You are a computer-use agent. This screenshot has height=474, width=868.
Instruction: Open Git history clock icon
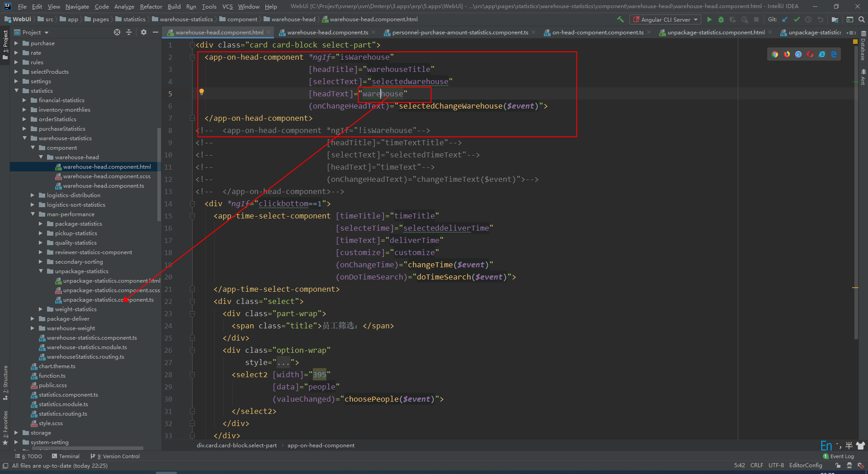808,19
